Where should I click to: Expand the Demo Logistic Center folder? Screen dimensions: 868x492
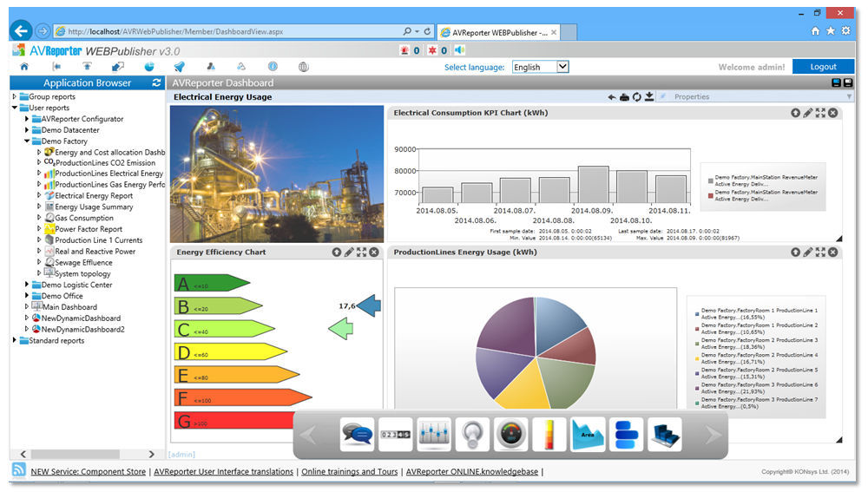point(27,285)
